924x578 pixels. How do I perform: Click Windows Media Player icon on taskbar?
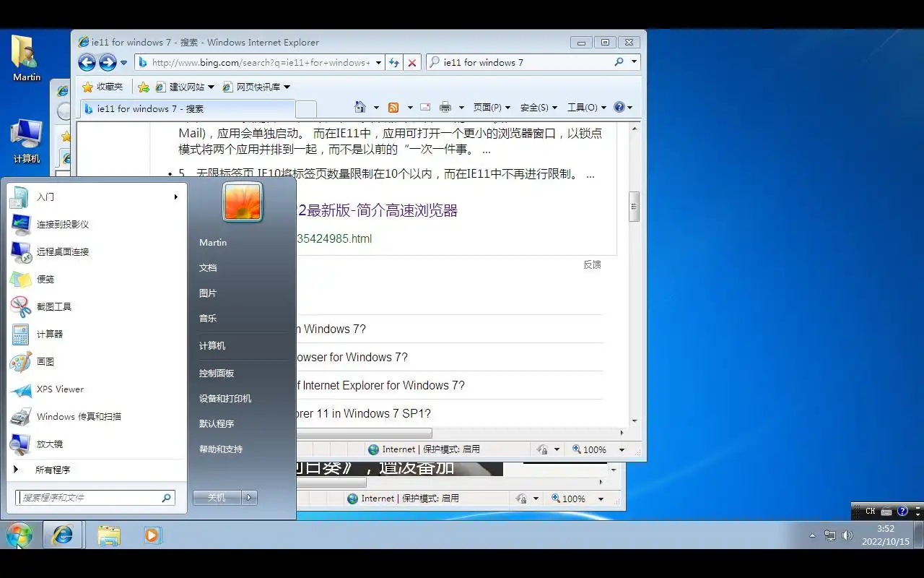pyautogui.click(x=152, y=535)
